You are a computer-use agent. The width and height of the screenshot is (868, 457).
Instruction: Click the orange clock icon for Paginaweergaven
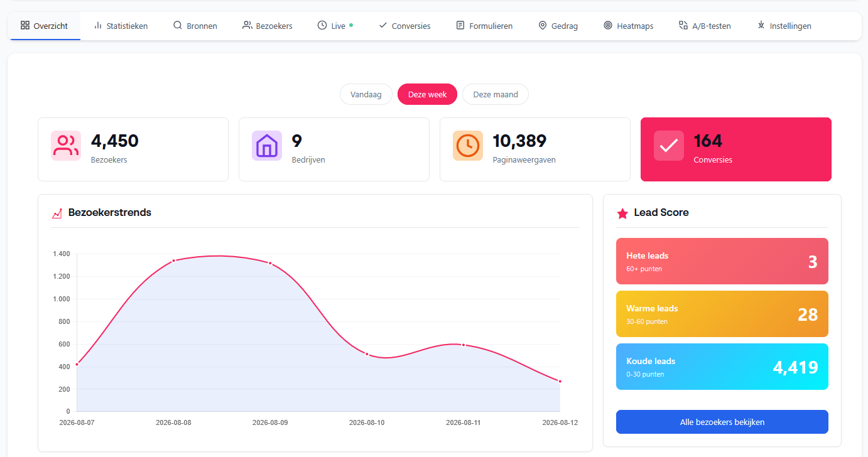(468, 146)
